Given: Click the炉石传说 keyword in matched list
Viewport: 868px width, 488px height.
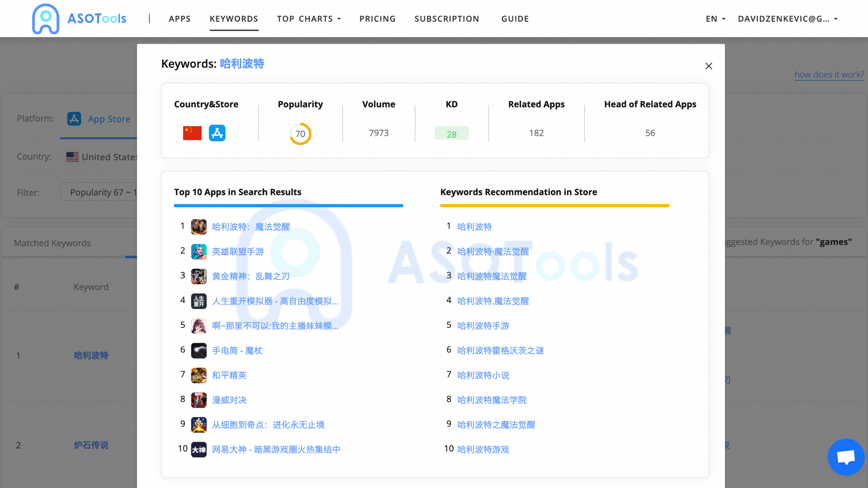Looking at the screenshot, I should pos(91,445).
